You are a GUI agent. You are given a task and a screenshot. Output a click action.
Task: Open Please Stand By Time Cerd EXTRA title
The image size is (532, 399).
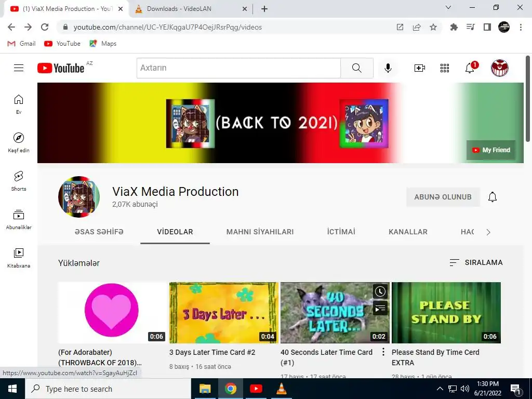pyautogui.click(x=435, y=357)
